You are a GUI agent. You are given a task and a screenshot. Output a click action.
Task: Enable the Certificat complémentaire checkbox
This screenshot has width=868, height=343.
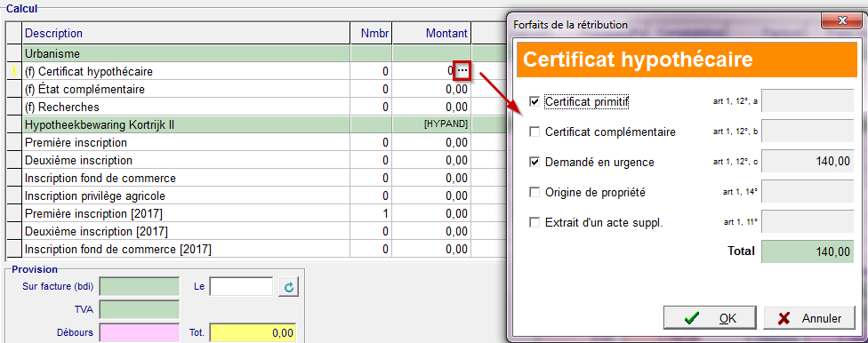(534, 132)
